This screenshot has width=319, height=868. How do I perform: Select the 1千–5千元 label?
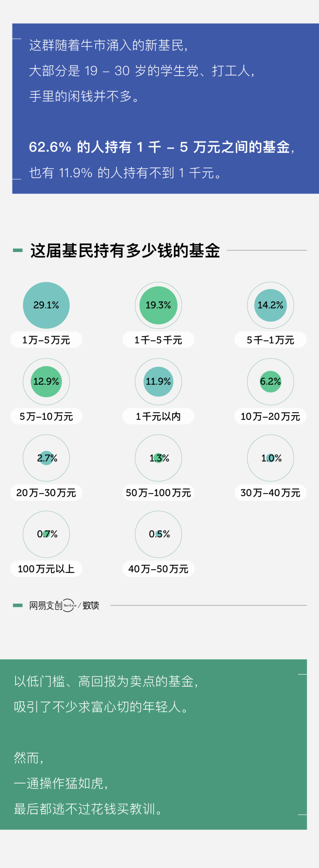158,340
